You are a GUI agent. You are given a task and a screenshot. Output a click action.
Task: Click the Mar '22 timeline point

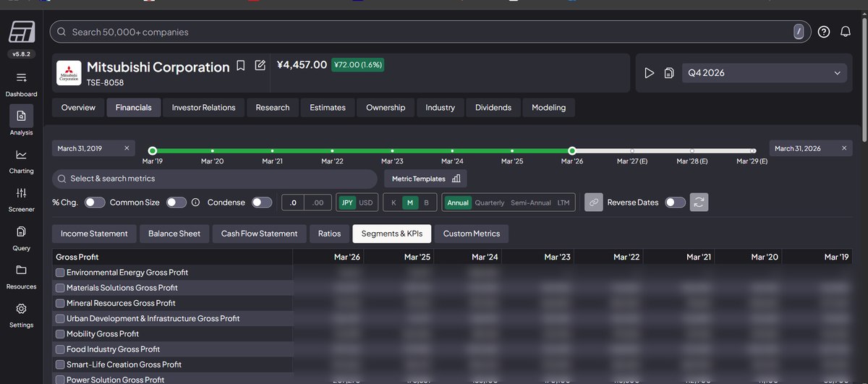point(332,151)
